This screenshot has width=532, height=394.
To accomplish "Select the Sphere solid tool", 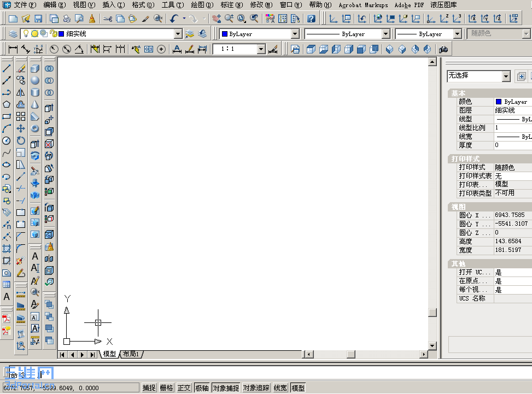I will [35, 80].
